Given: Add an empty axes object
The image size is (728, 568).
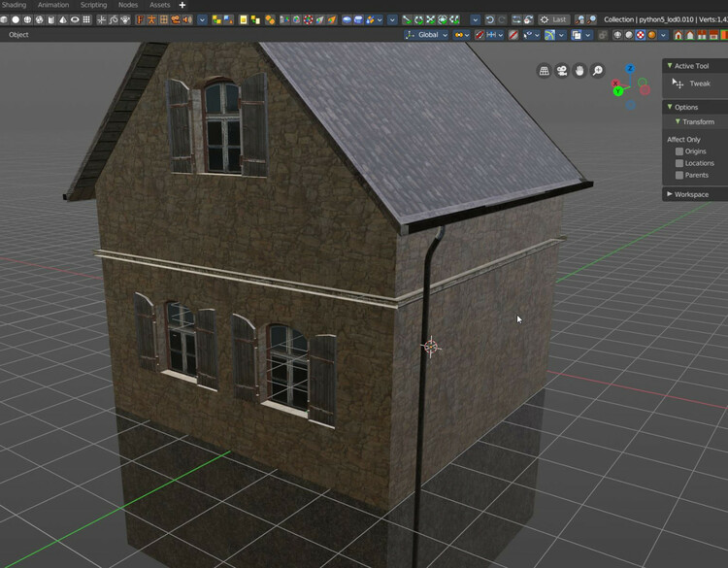Looking at the screenshot, I should pos(101,20).
